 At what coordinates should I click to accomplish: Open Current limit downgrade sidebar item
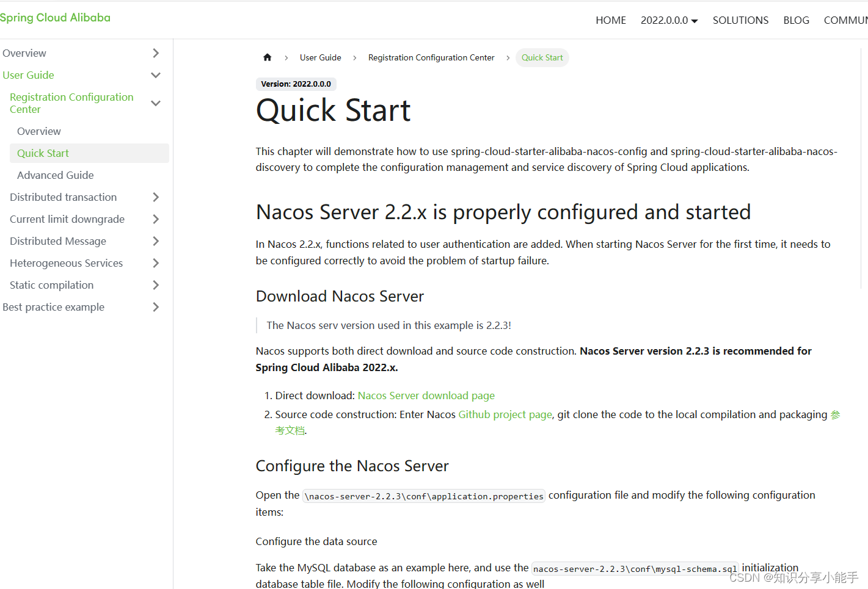(x=67, y=219)
